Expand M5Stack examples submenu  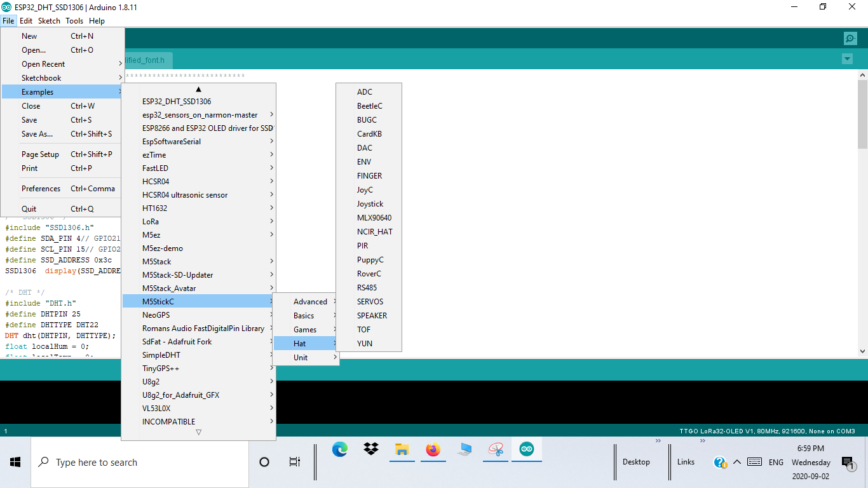[x=198, y=262]
